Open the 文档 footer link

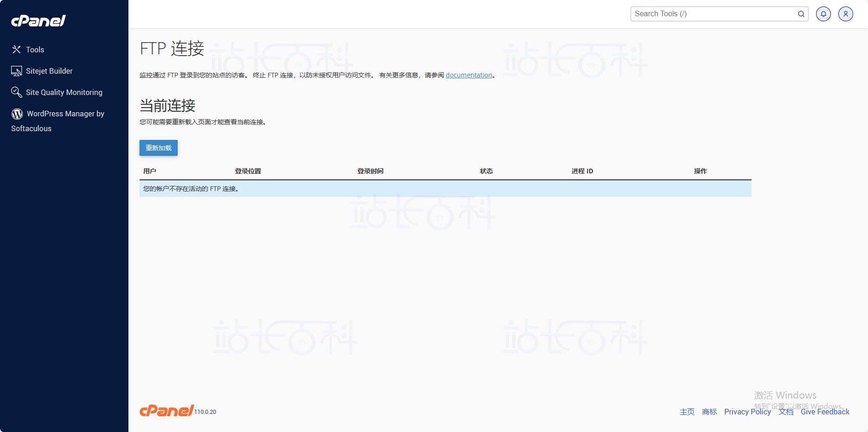click(785, 412)
